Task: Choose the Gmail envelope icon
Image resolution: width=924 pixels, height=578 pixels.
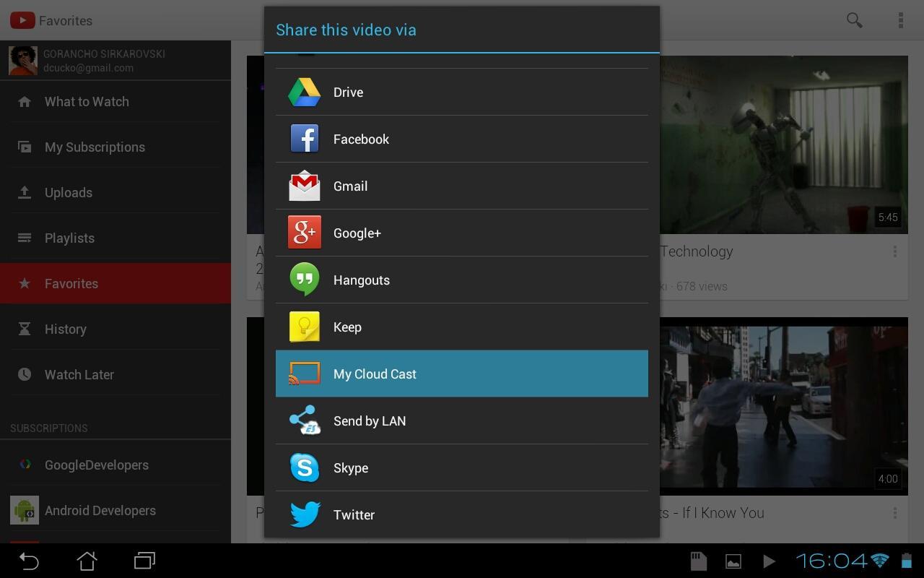Action: [x=305, y=186]
